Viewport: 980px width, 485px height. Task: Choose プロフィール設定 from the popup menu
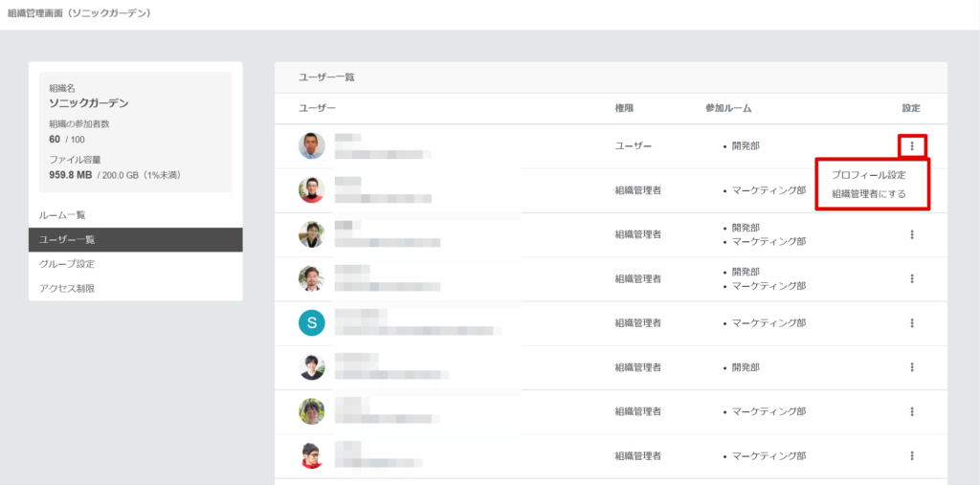[x=868, y=175]
